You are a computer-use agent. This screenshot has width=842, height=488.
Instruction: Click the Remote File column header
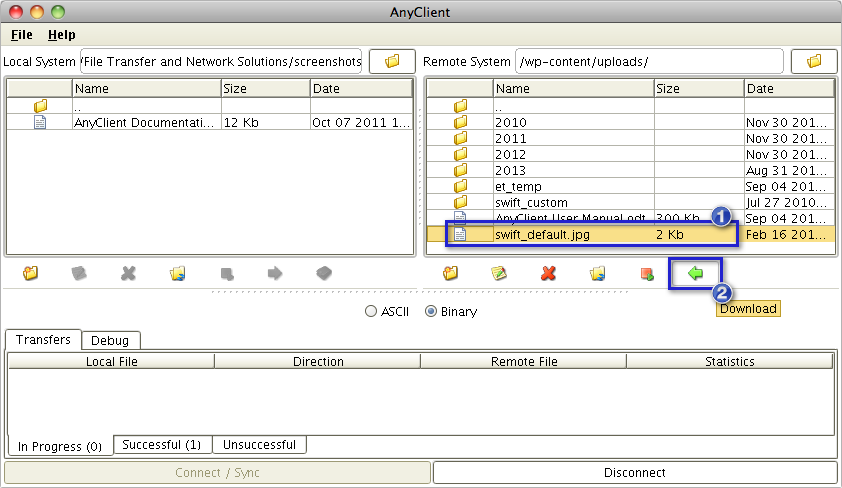point(524,361)
